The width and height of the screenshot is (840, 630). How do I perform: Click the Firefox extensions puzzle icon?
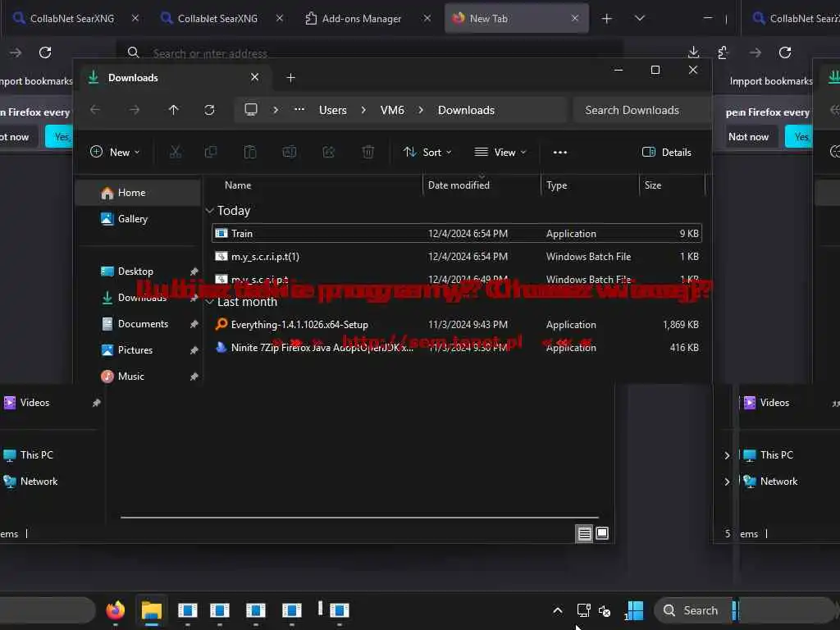(723, 52)
